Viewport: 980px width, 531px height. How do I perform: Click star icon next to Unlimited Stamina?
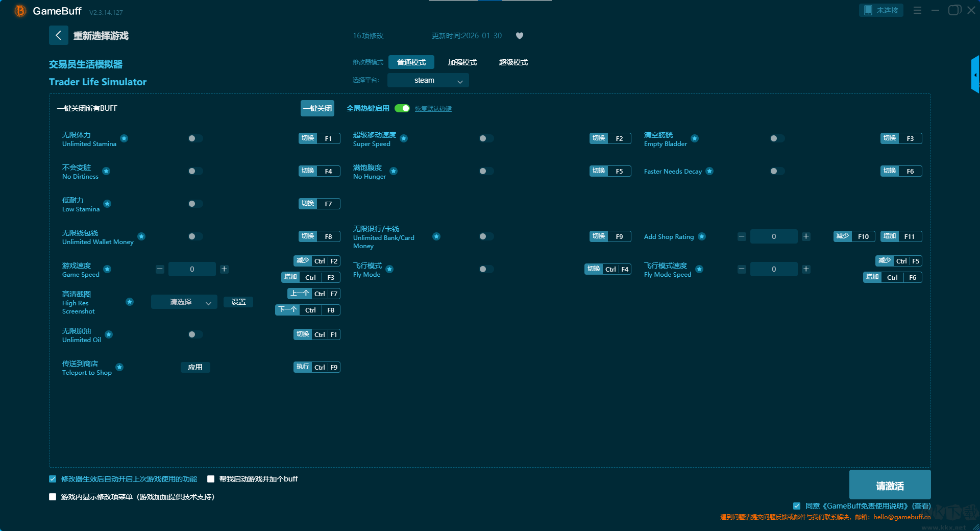(124, 138)
